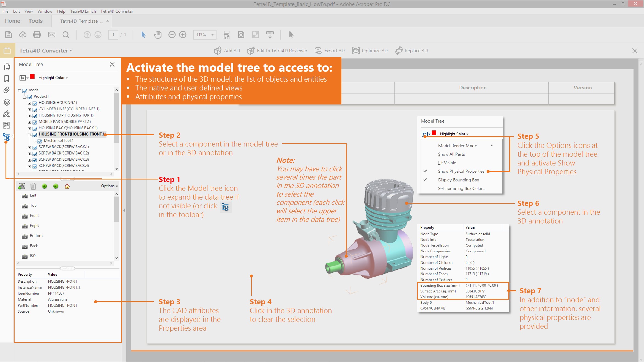Toggle MechanicalTool.1 visibility checkbox
Screen dimensions: 644x362
coord(40,141)
